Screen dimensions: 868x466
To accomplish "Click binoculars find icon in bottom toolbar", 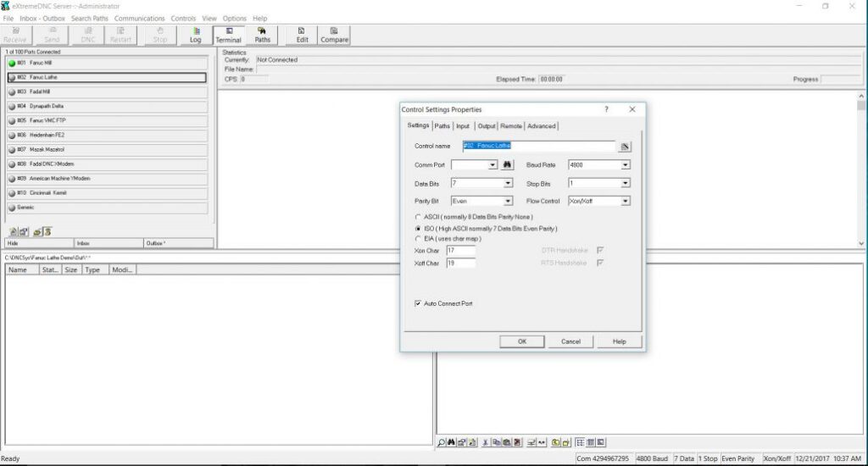I will click(451, 443).
